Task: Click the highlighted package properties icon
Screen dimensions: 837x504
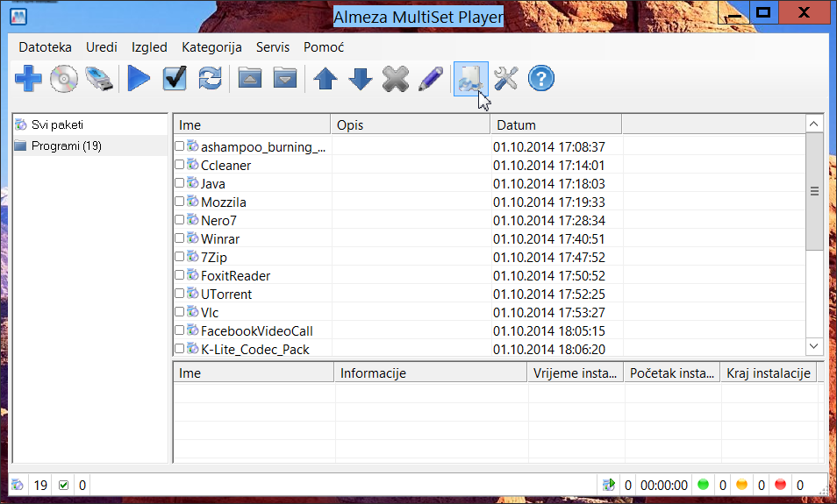Action: [471, 79]
